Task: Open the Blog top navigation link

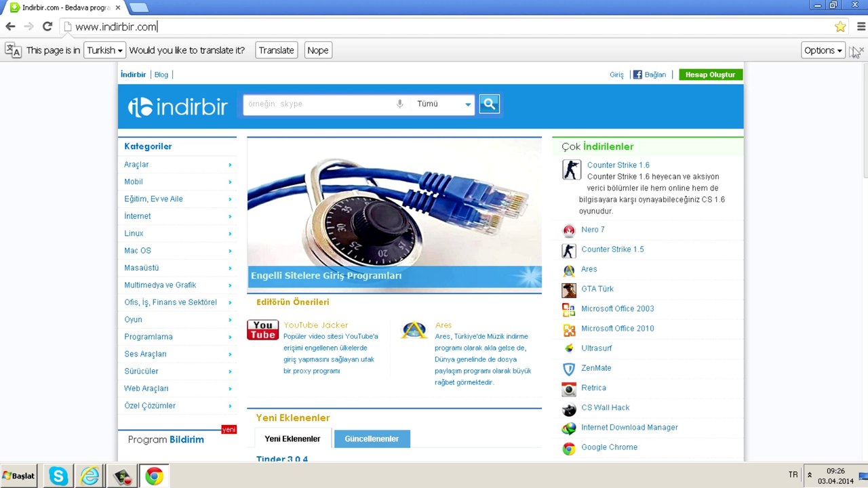Action: click(161, 75)
